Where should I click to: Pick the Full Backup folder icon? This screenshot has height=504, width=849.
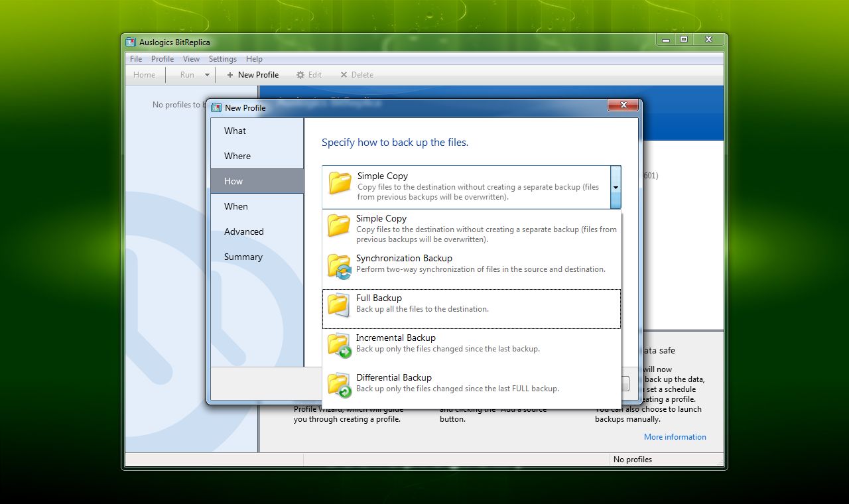339,305
